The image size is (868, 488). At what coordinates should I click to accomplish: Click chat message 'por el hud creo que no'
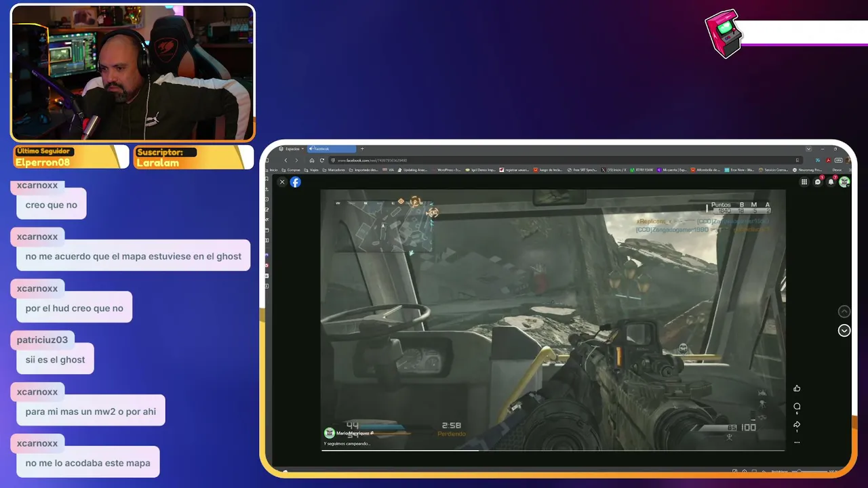pos(75,308)
